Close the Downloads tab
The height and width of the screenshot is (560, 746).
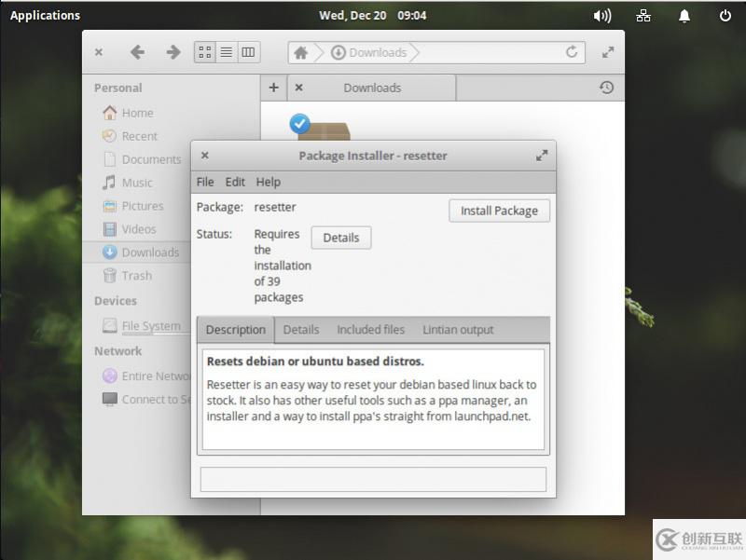pos(298,88)
